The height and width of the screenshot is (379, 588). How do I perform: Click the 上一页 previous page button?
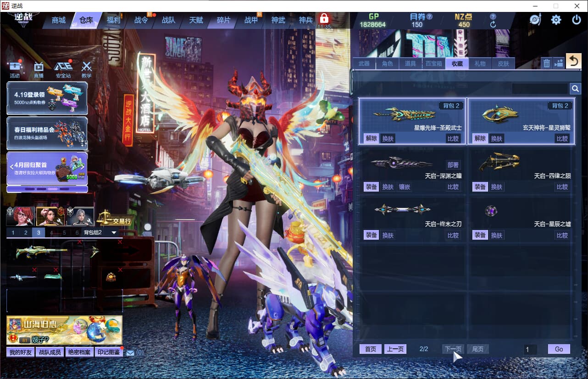point(395,349)
